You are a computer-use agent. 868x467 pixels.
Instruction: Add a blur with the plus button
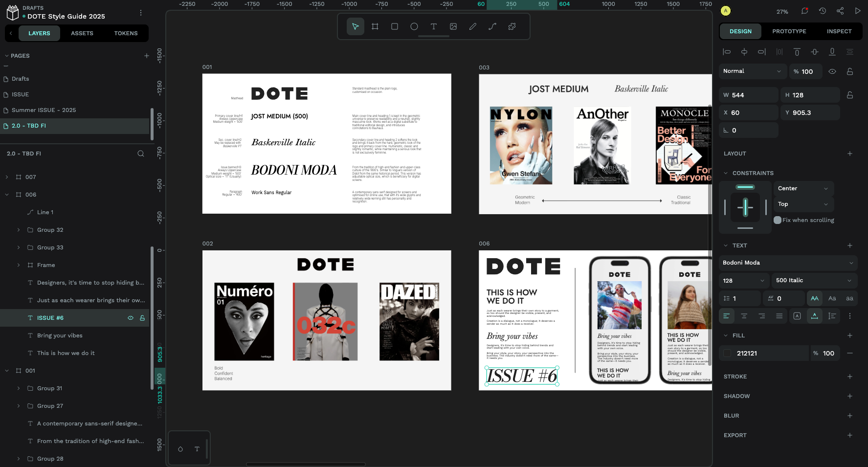850,416
